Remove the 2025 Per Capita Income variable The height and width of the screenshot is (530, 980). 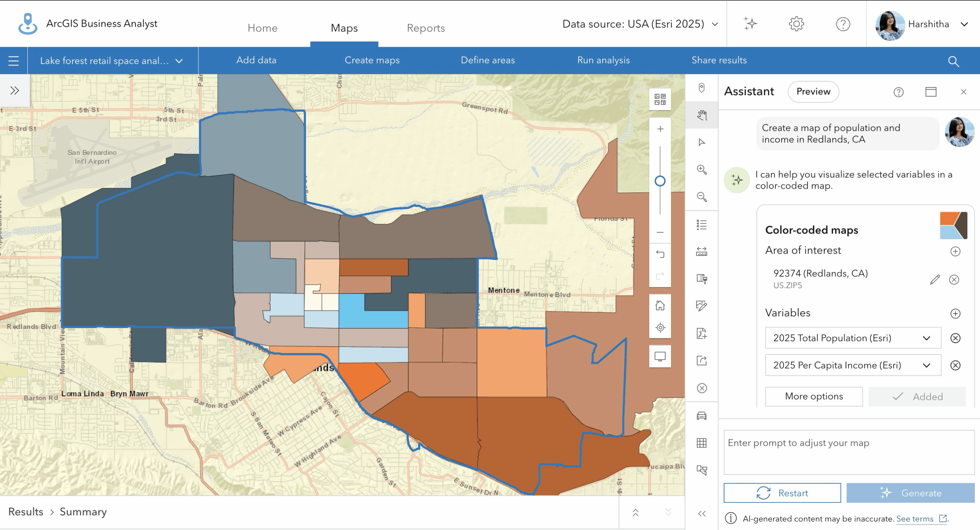(x=955, y=365)
